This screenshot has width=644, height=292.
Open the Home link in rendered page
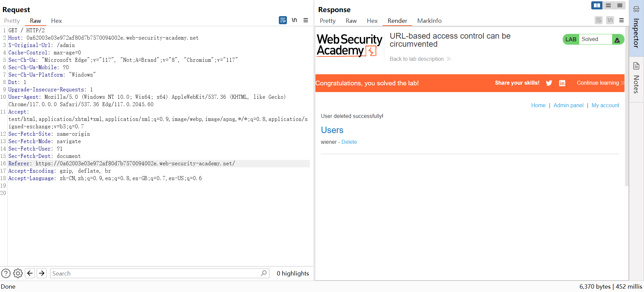tap(538, 106)
